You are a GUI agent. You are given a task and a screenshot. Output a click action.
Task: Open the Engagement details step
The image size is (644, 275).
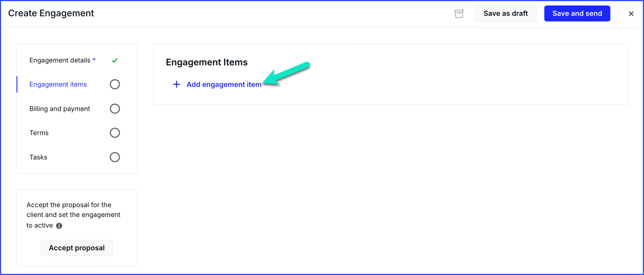[x=62, y=60]
